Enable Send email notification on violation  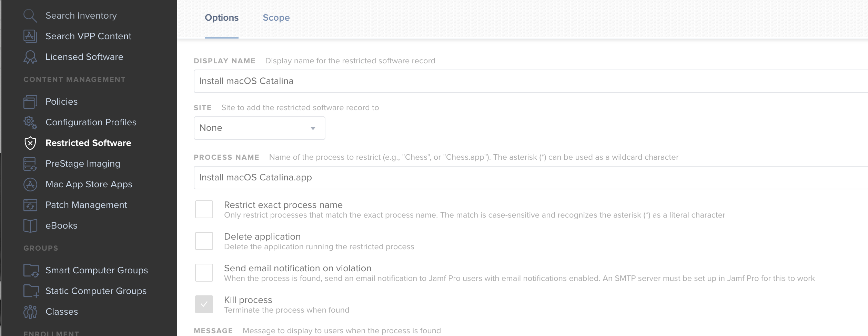pos(204,273)
